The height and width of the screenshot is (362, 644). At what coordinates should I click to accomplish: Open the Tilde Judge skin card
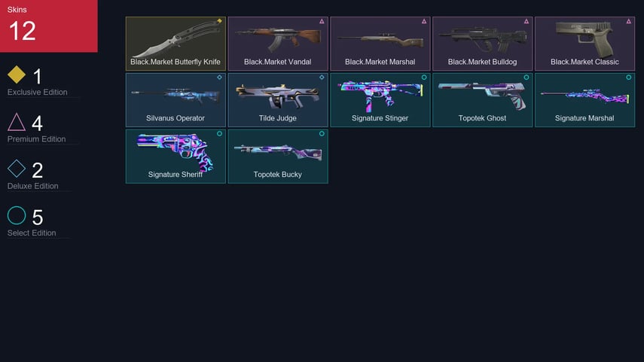(278, 100)
